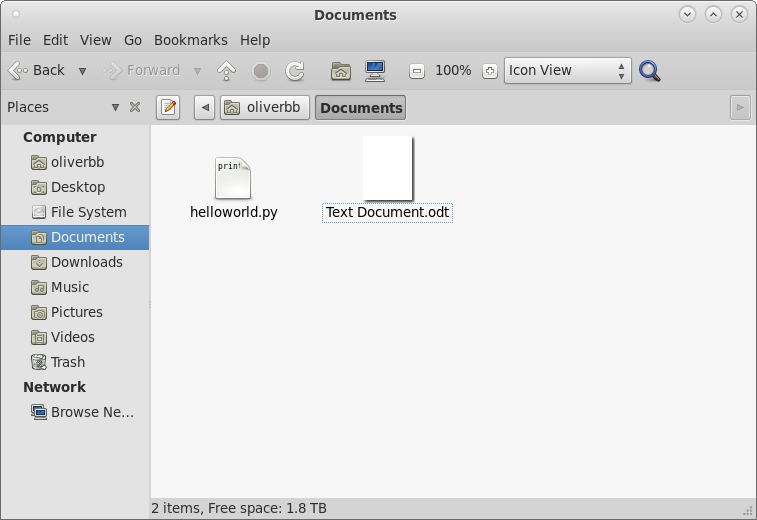The image size is (757, 520).
Task: Click the Reload refresh icon
Action: point(295,71)
